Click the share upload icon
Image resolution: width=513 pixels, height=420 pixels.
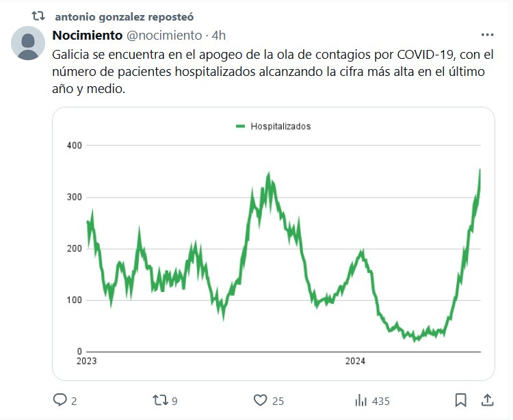click(x=487, y=400)
